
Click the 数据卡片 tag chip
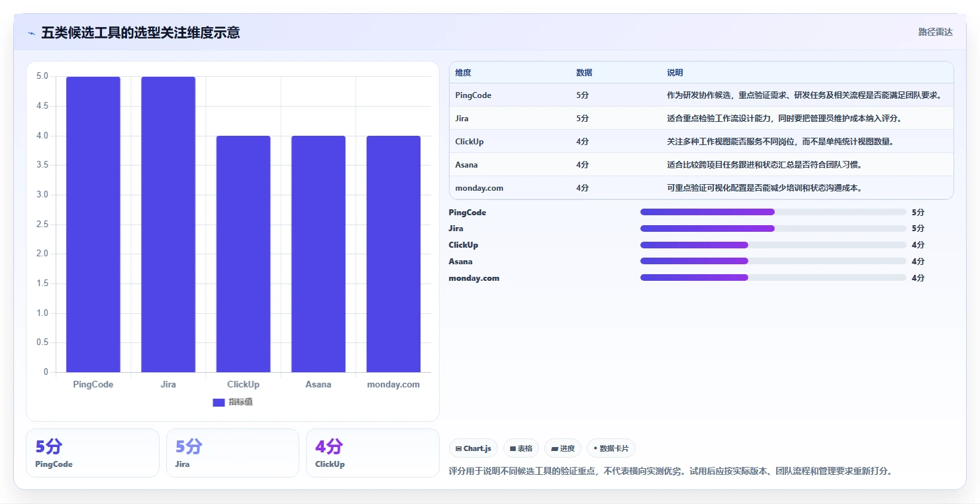(611, 448)
